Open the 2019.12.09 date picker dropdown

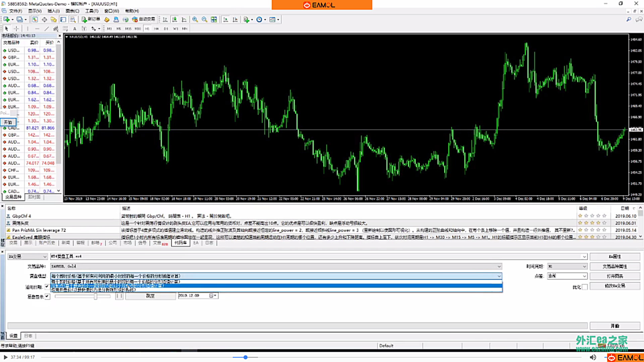click(x=215, y=296)
